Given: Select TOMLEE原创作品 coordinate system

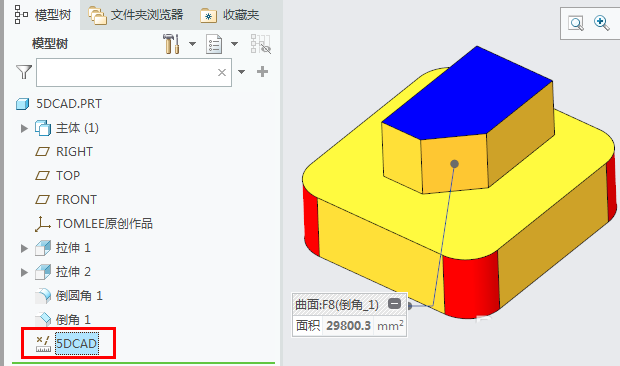Looking at the screenshot, I should pyautogui.click(x=104, y=224).
